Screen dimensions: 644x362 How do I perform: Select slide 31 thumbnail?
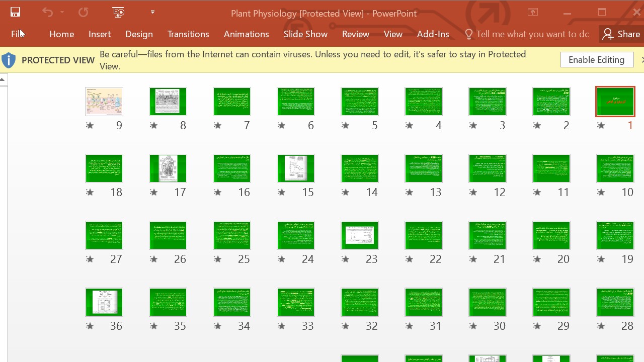(424, 302)
